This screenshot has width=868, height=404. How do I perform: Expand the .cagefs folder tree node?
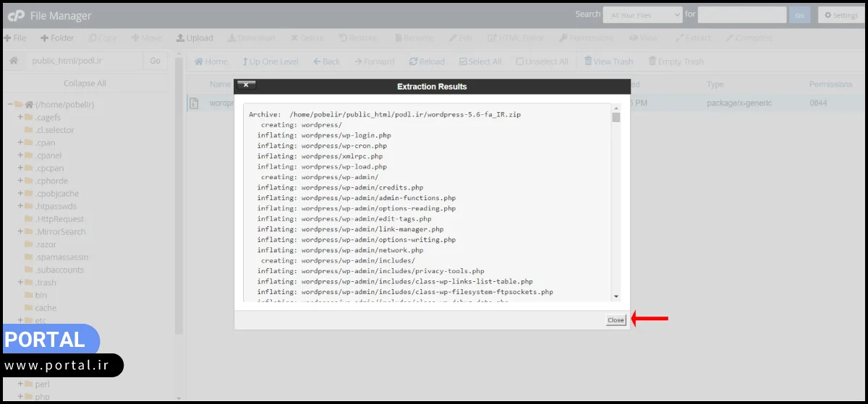click(21, 117)
